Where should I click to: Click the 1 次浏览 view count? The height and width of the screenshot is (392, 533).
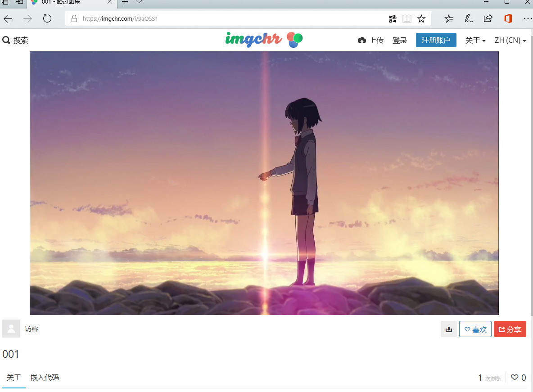(x=489, y=378)
